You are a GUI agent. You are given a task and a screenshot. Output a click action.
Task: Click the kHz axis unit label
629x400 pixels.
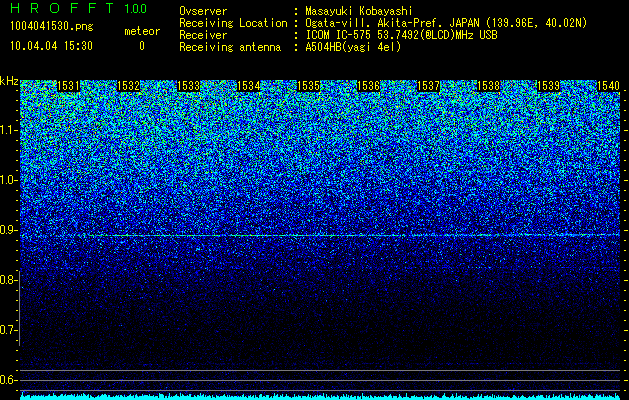9,81
